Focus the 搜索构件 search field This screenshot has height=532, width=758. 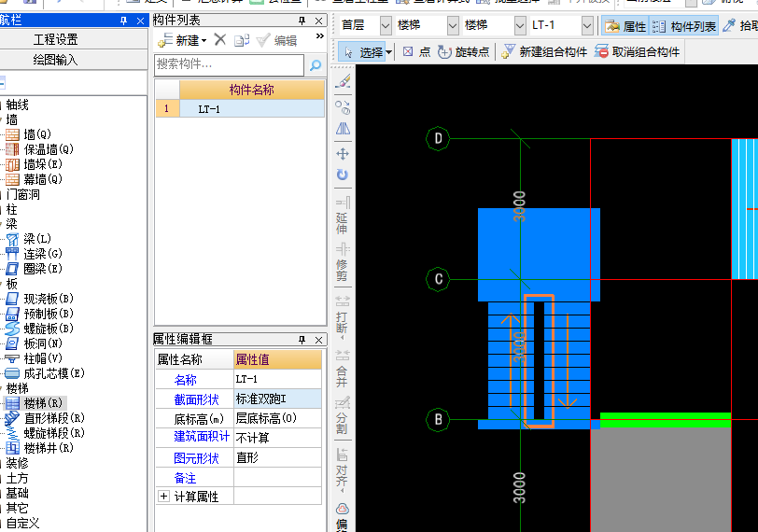[x=229, y=64]
